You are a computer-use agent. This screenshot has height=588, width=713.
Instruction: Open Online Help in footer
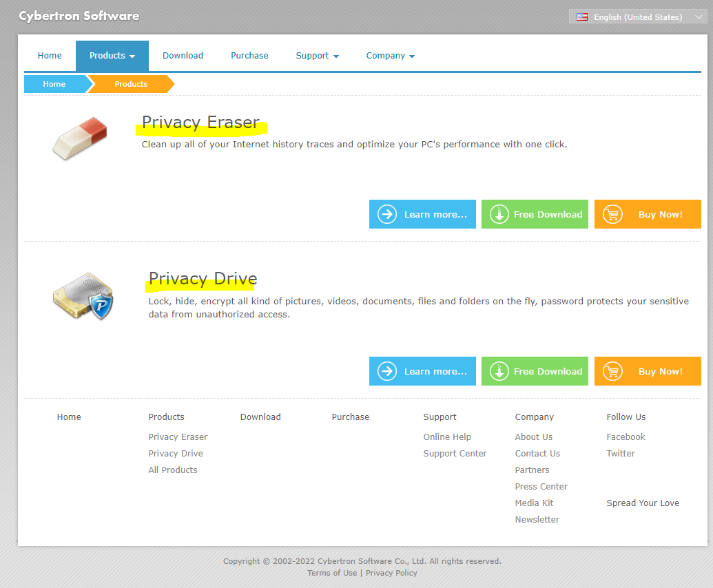click(x=447, y=437)
